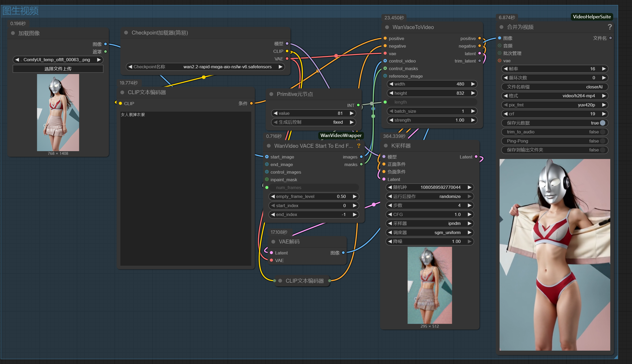Toggle 保存元数据 off
Screen dimensions: 632x364
click(x=602, y=123)
